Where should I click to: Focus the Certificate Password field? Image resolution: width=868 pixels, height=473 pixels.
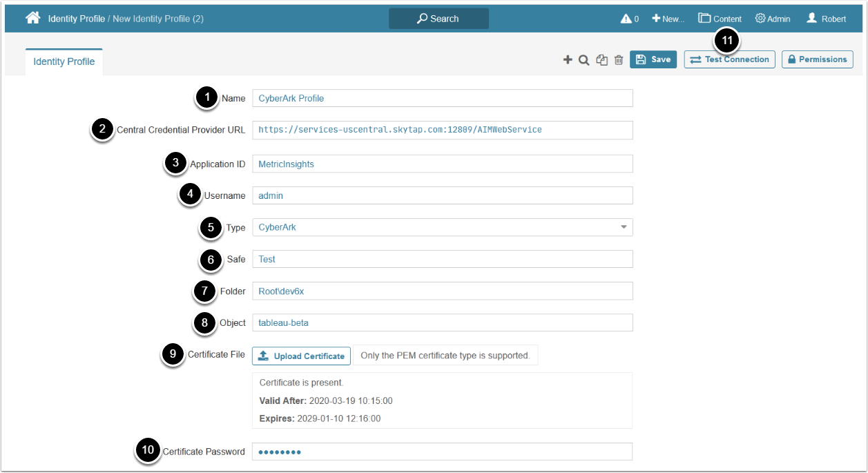[443, 452]
